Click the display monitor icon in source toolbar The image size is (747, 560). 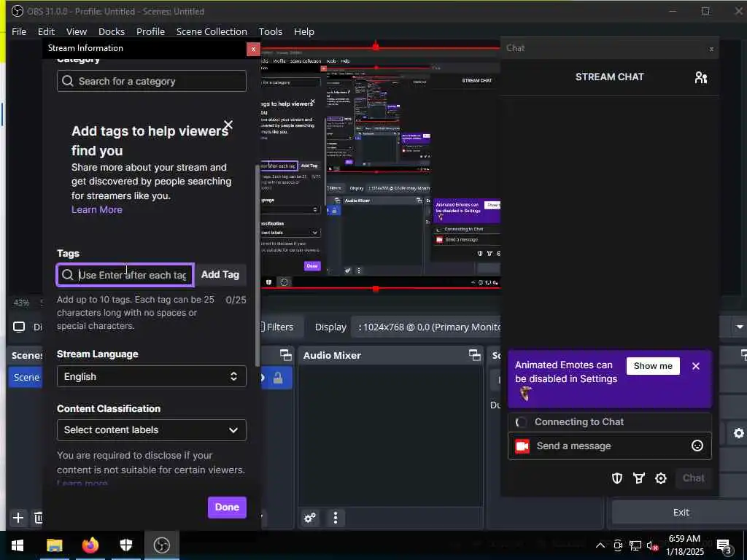[x=19, y=327]
